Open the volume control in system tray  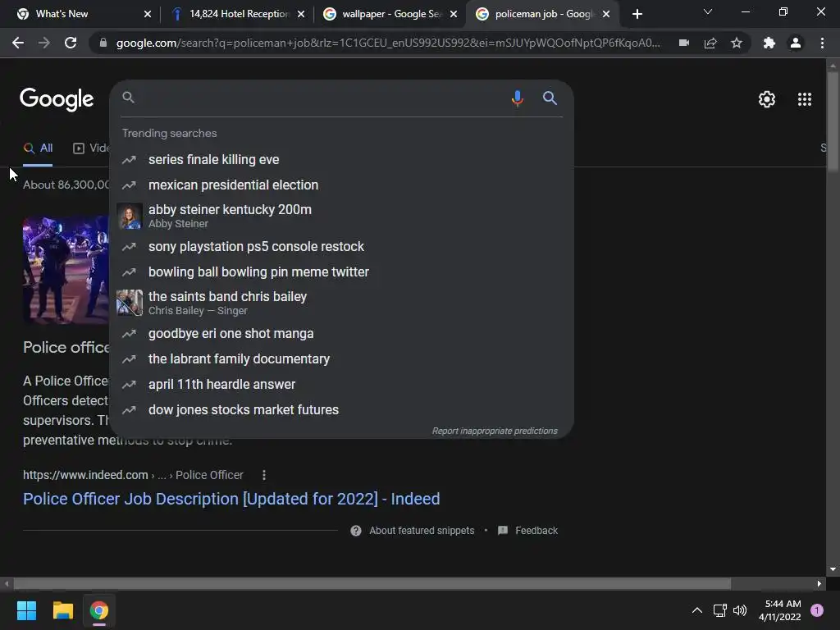(740, 610)
